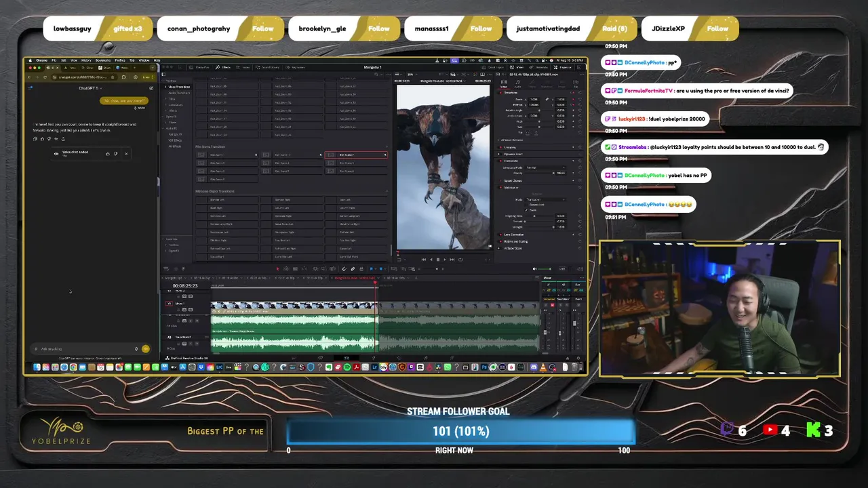
Task: Open the viewer zoom percentage dropdown
Action: point(412,75)
